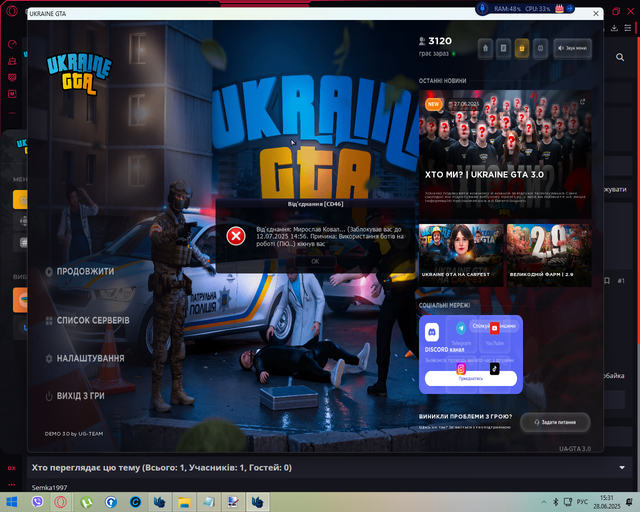Click the GX icon in browser sidebar bottom
The image size is (640, 512).
point(11,468)
